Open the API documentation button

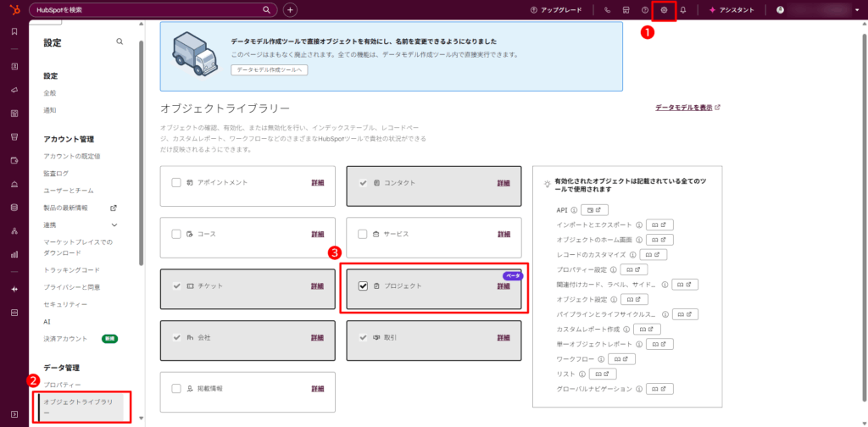click(x=594, y=210)
